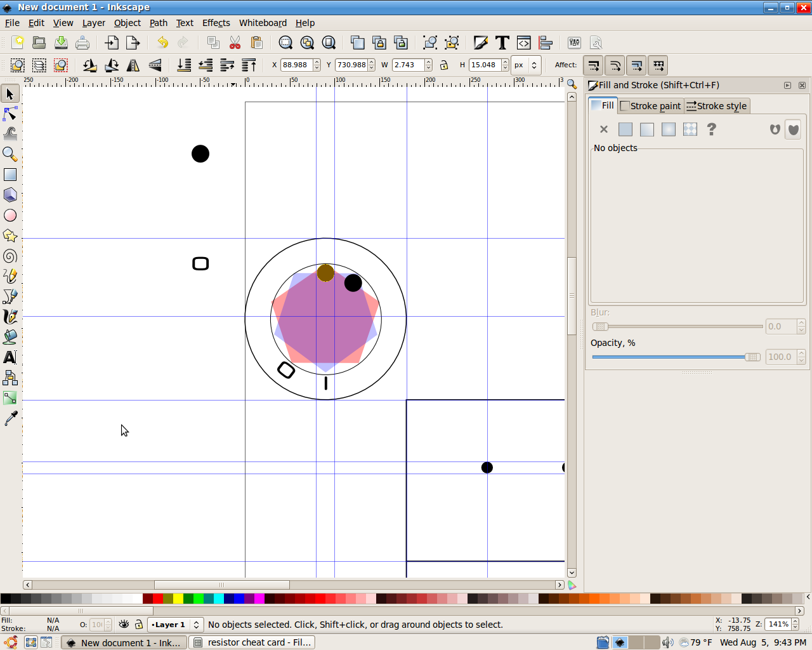
Task: Click the yellow color swatch in palette
Action: 178,599
